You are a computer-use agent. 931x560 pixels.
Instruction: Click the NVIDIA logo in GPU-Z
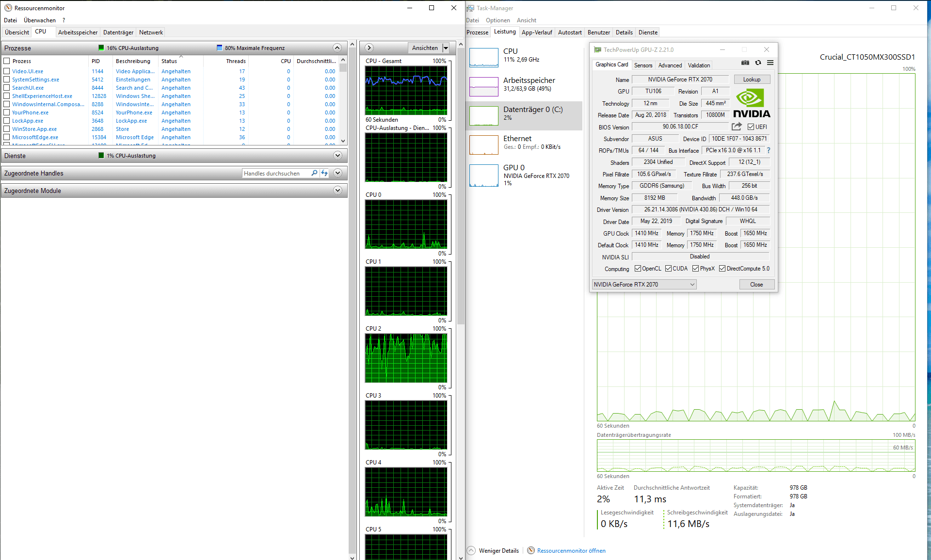point(752,103)
